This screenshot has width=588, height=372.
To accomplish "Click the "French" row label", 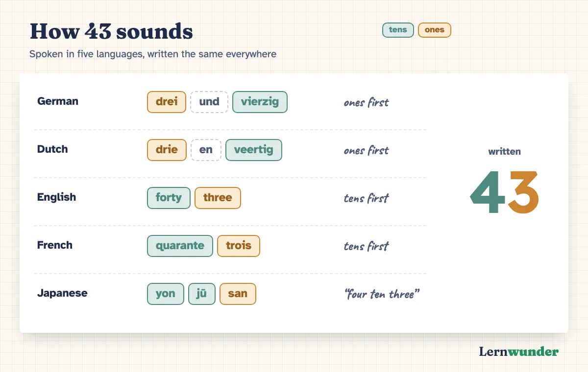I will (55, 245).
